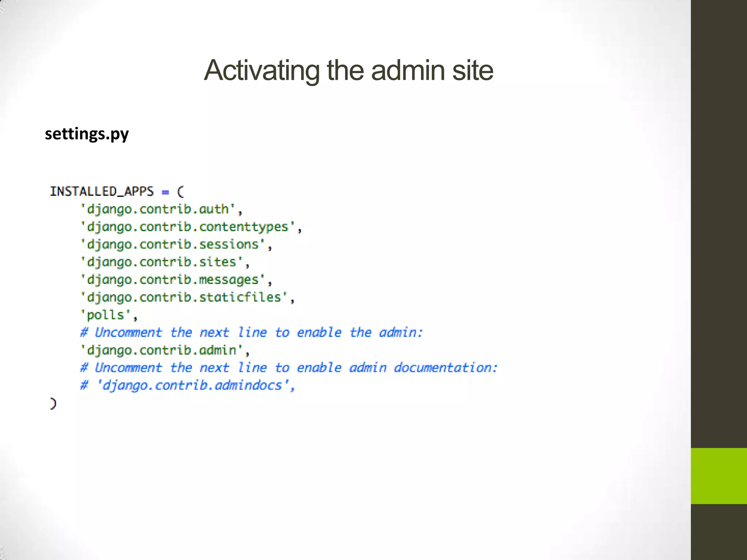The width and height of the screenshot is (747, 560).
Task: Click the 'django.contrib.sites' entry
Action: [x=165, y=262]
